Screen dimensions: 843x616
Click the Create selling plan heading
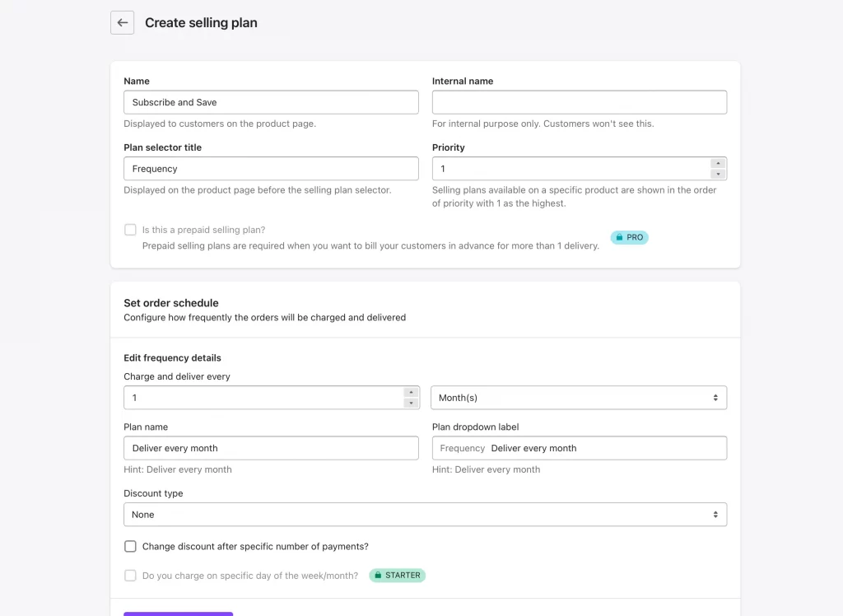coord(200,22)
